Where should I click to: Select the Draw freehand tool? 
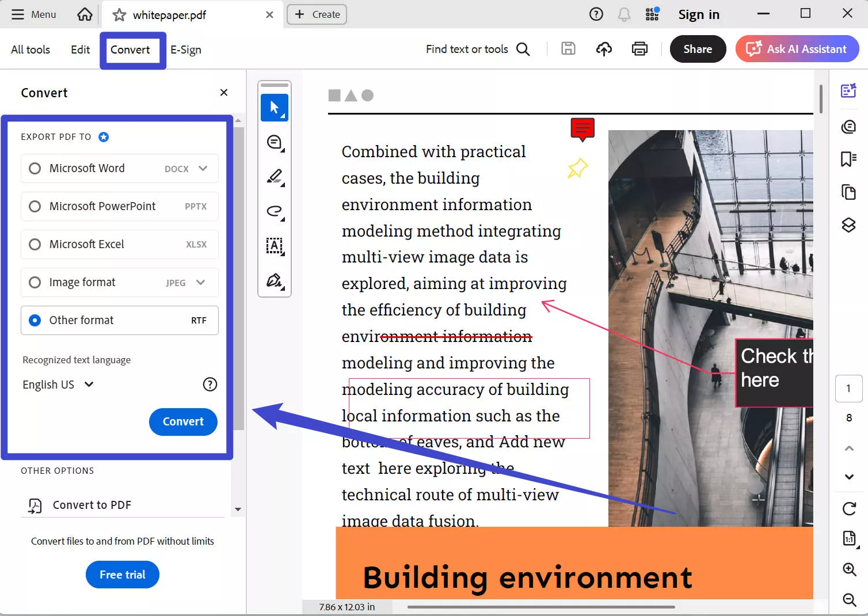275,211
